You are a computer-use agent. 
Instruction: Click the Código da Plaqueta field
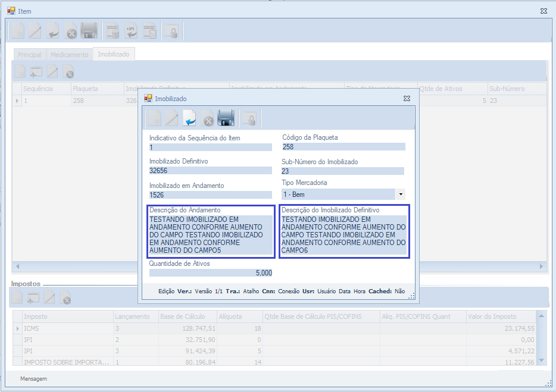coord(343,147)
